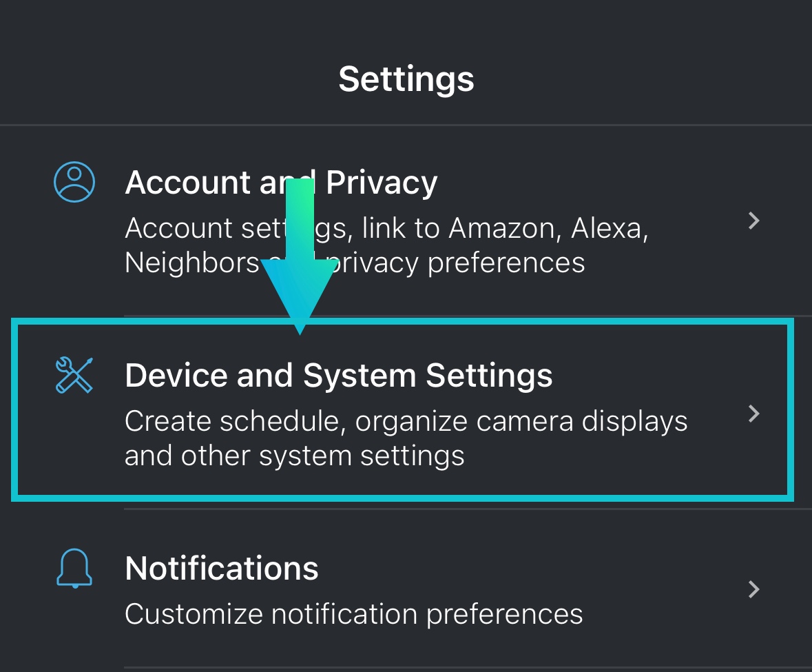The image size is (812, 672).
Task: Click the Notifications bell icon
Action: click(x=74, y=568)
